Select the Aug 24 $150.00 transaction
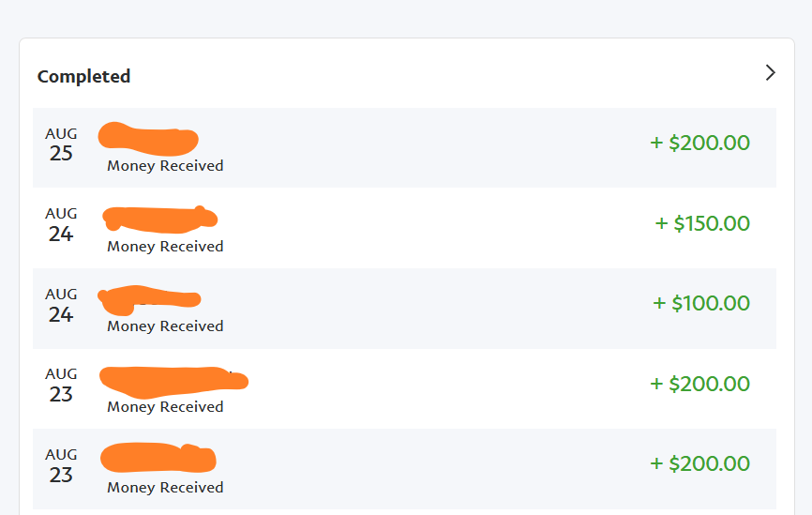The width and height of the screenshot is (812, 515). pos(404,228)
